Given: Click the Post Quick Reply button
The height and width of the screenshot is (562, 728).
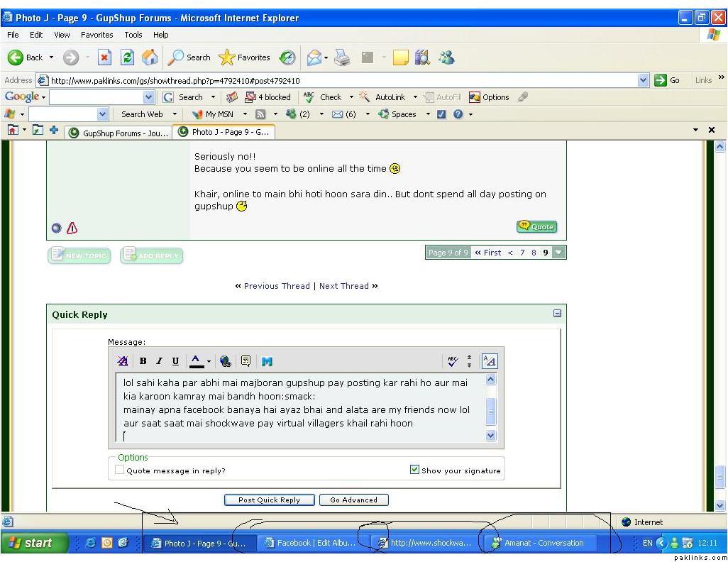Looking at the screenshot, I should tap(269, 500).
